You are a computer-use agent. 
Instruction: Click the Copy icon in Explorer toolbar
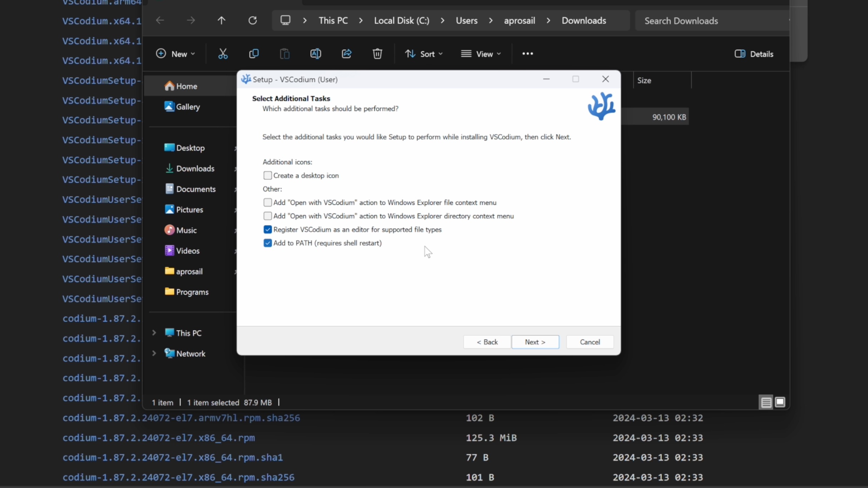254,54
